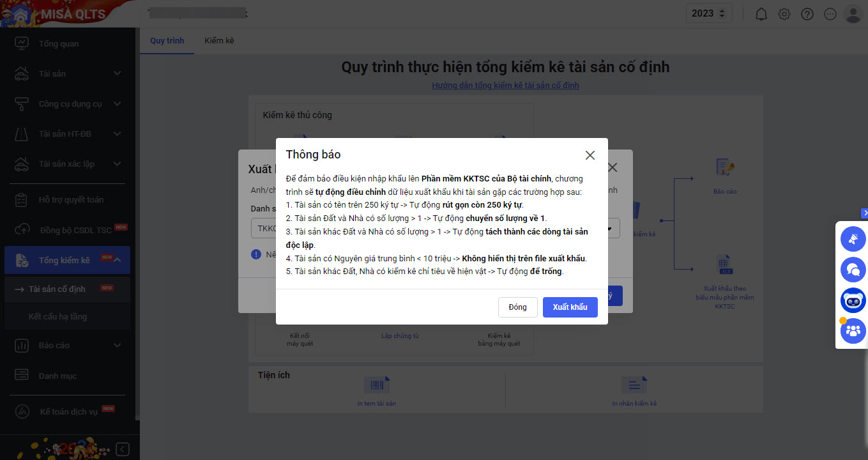Click the Đóng button

517,307
